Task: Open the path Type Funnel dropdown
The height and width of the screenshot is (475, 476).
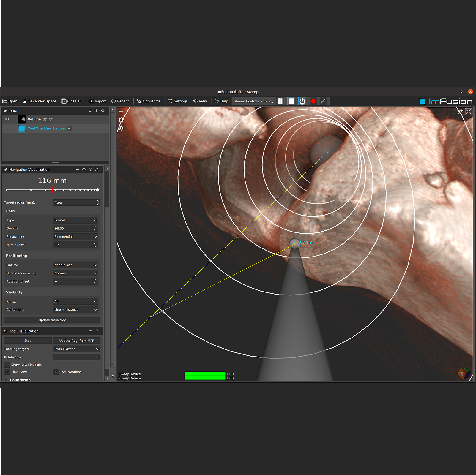Action: (76, 220)
